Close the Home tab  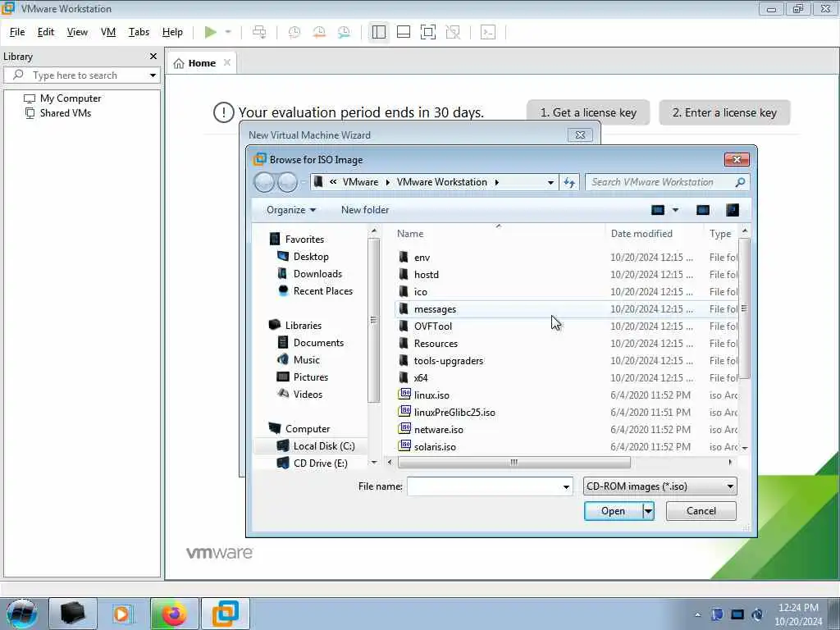(x=227, y=62)
